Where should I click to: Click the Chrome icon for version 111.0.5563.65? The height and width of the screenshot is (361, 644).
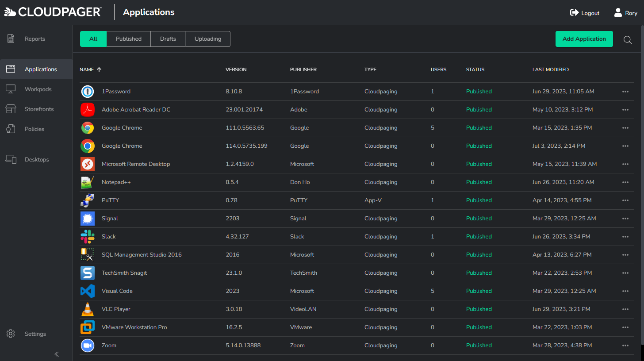pyautogui.click(x=88, y=128)
